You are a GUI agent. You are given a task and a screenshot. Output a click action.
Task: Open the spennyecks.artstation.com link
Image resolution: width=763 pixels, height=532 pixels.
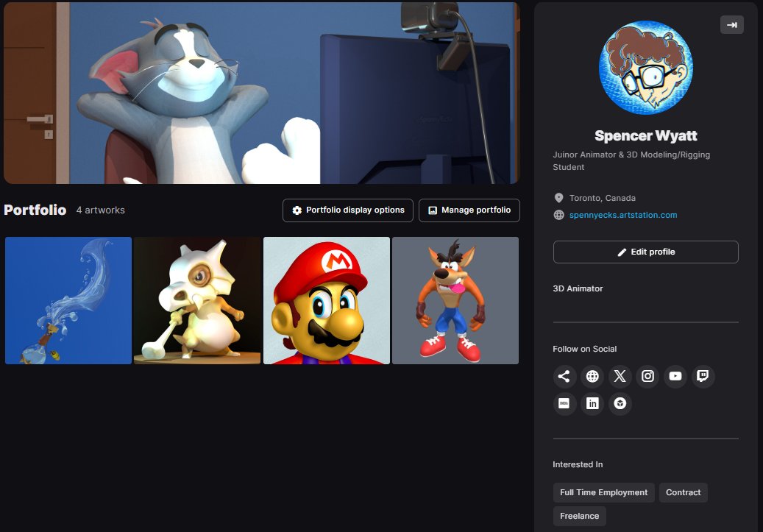coord(623,215)
